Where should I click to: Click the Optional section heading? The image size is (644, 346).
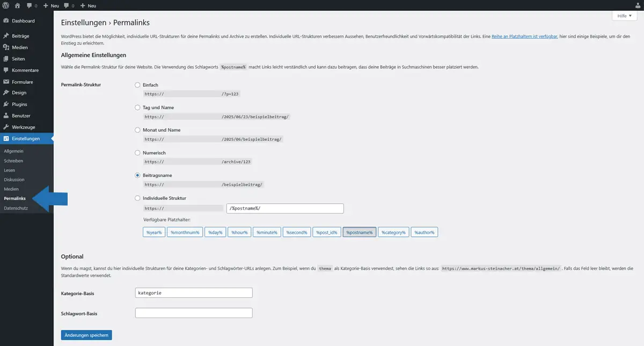coord(72,257)
